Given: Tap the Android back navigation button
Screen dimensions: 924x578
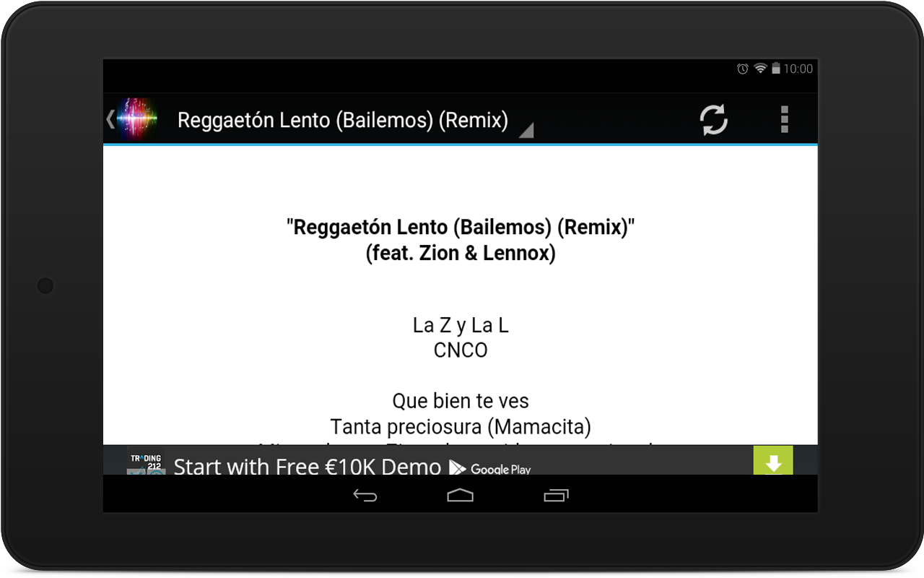Looking at the screenshot, I should pyautogui.click(x=365, y=495).
